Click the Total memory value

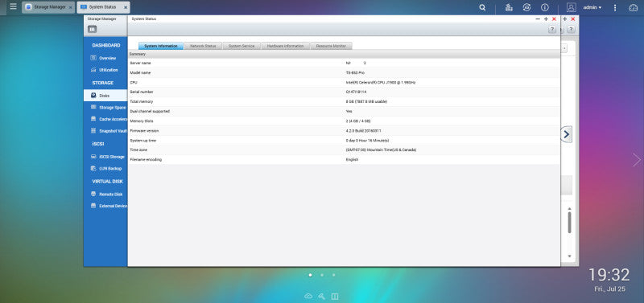point(366,102)
